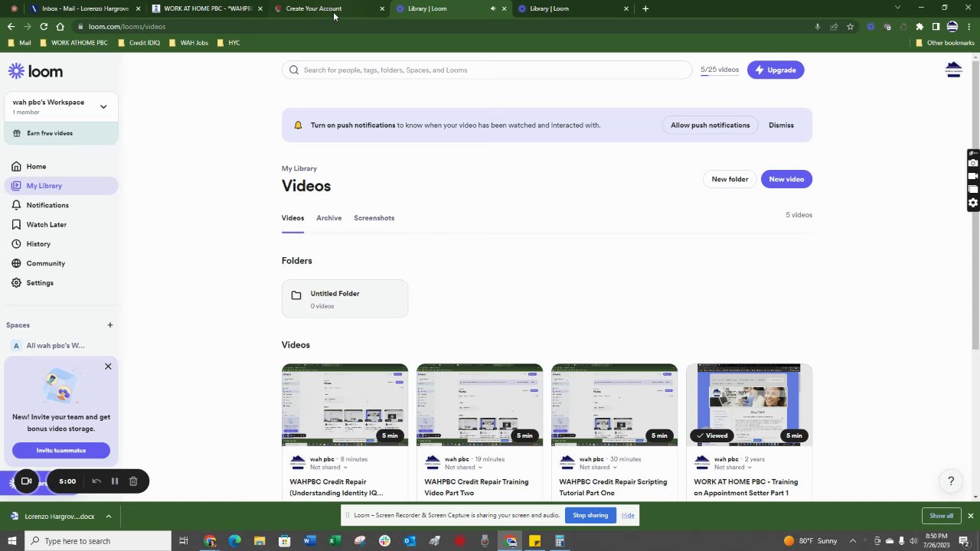The height and width of the screenshot is (551, 980).
Task: Open the Untitled Folder
Action: pos(345,298)
